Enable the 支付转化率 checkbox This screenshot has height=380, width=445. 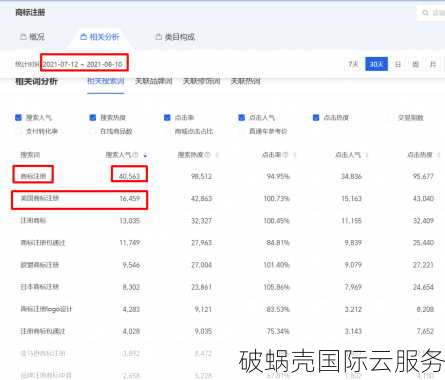19,131
